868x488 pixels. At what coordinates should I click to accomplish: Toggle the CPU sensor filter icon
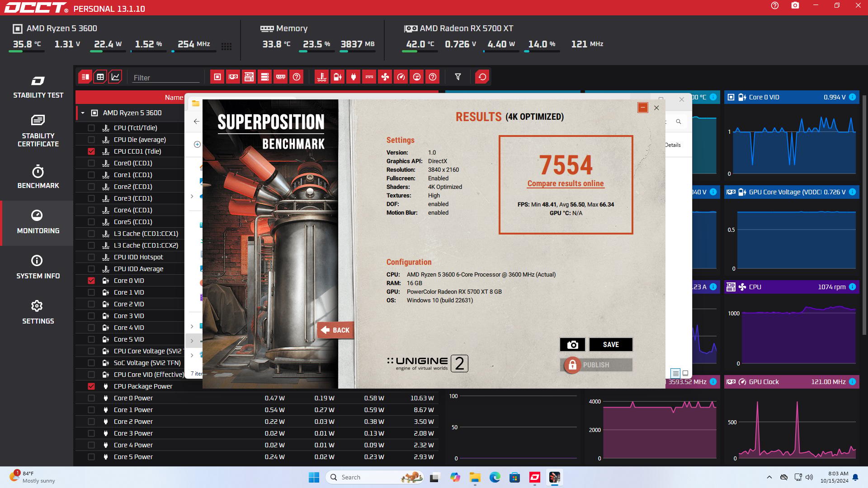coord(217,77)
